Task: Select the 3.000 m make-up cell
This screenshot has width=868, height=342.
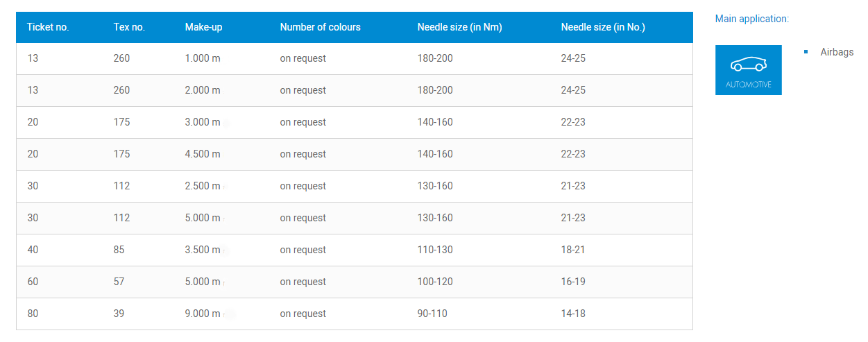Action: [x=203, y=122]
